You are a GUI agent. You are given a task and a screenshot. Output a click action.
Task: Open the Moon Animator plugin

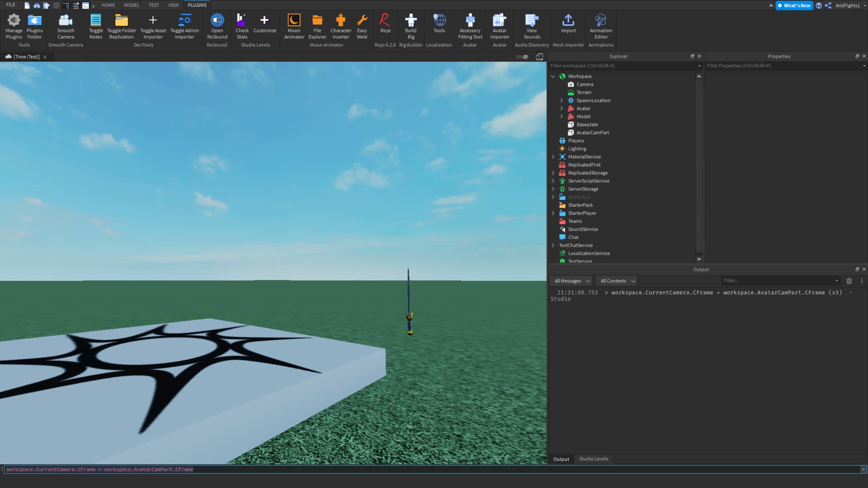tap(294, 26)
